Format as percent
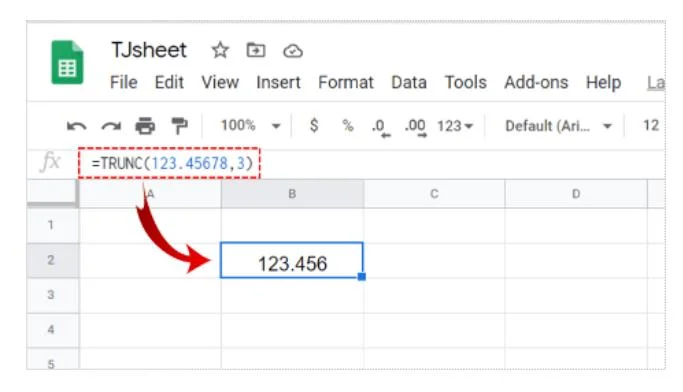Viewport: 683px width, 392px height. [348, 126]
